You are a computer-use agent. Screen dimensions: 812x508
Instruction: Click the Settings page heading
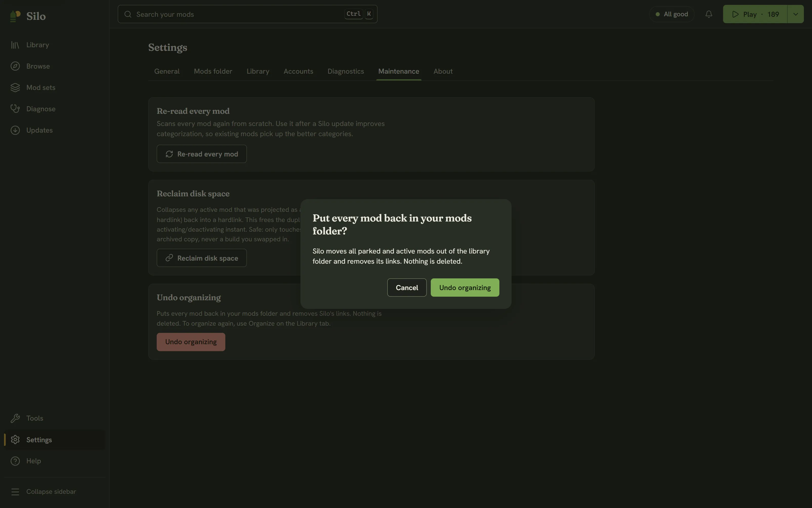coord(168,47)
